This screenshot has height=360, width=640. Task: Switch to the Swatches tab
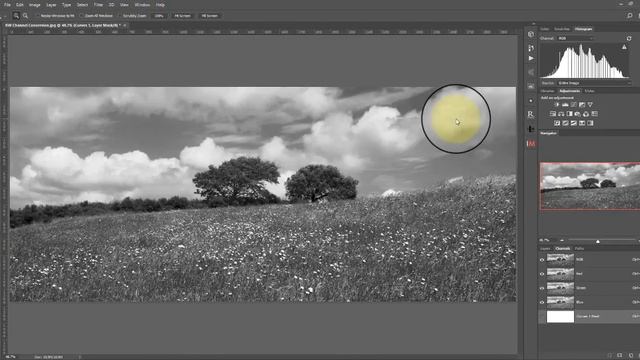coord(562,29)
